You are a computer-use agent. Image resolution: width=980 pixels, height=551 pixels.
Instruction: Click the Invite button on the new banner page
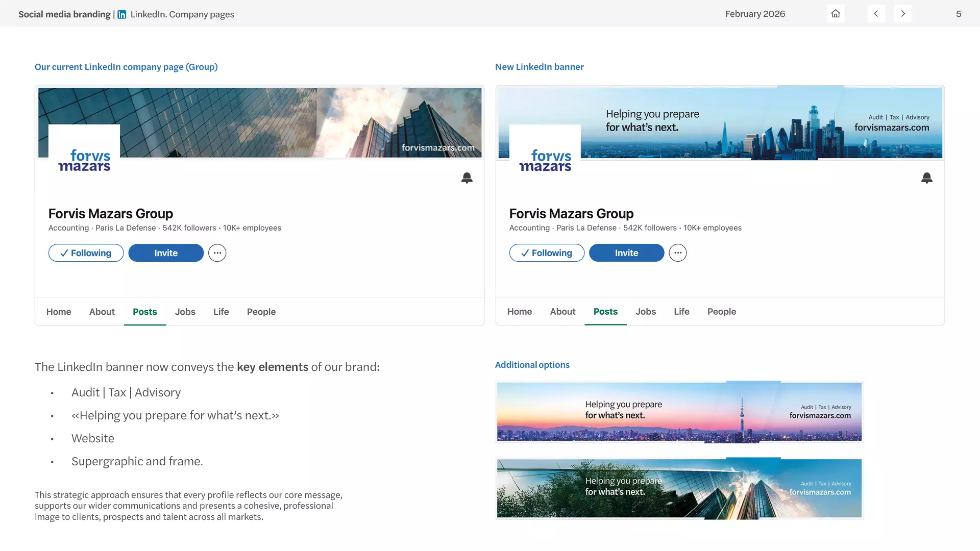click(626, 253)
